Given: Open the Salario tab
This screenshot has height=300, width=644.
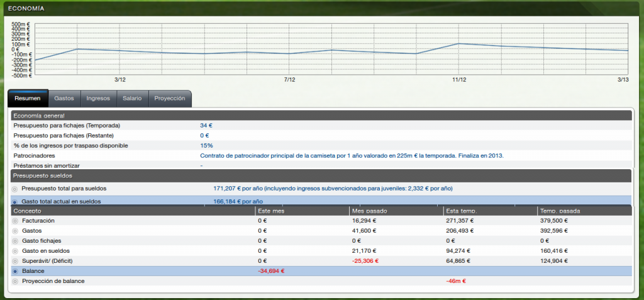Looking at the screenshot, I should click(132, 99).
